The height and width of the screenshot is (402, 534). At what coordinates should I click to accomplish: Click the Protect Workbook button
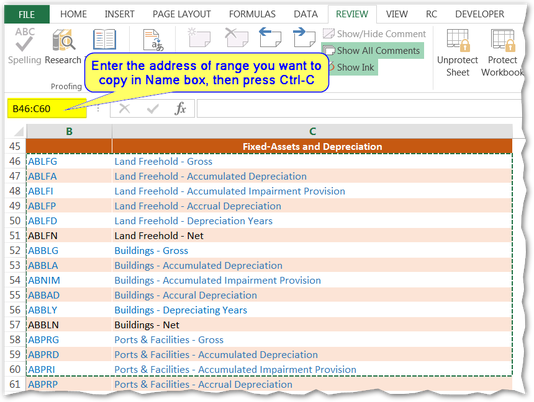(502, 53)
